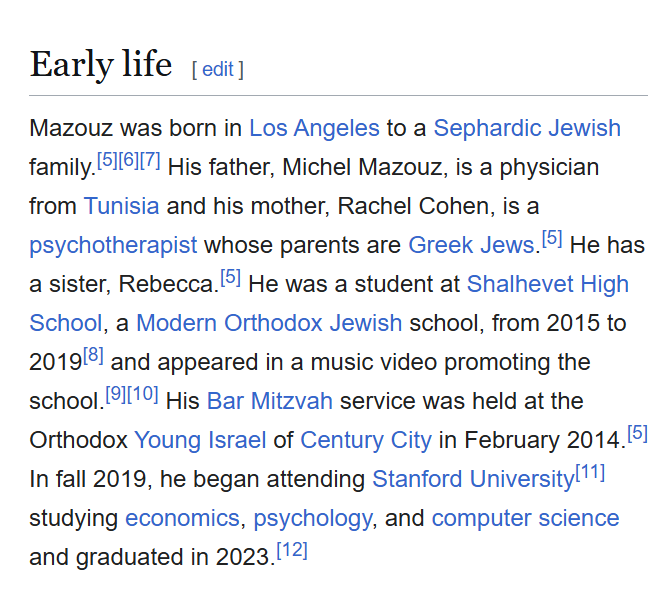Follow the Bar Mitzvah link

[x=270, y=401]
